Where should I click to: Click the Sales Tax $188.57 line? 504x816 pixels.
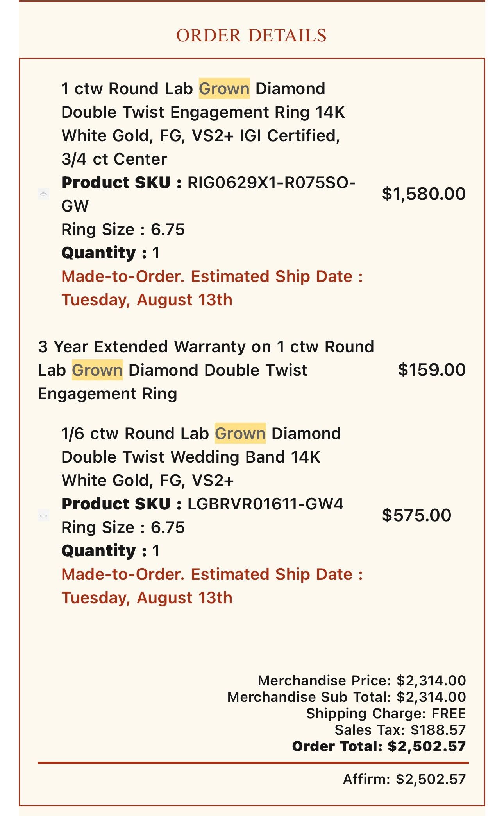coord(400,730)
